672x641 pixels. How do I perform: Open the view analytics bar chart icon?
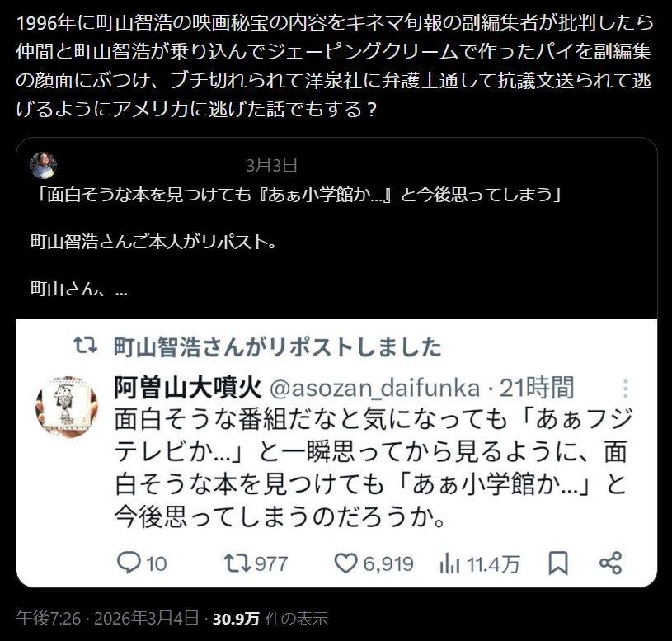click(449, 563)
